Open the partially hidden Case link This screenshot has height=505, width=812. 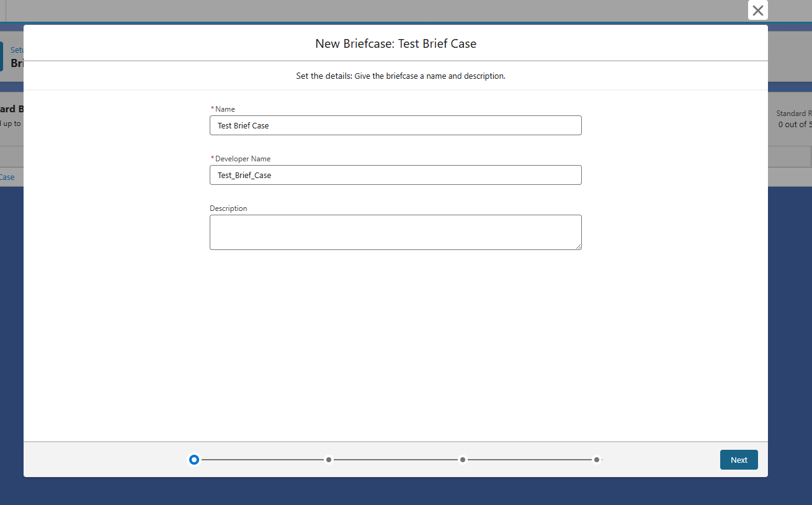7,177
